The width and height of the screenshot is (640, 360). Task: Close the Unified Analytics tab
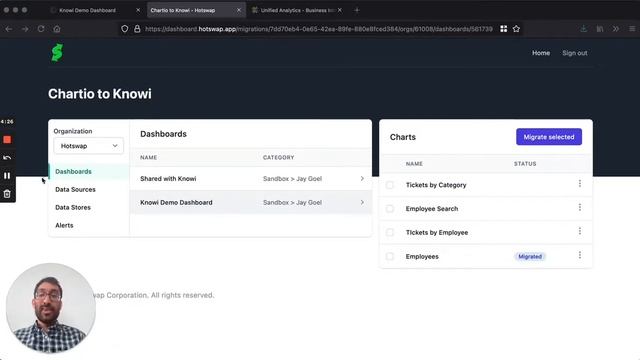pyautogui.click(x=340, y=10)
